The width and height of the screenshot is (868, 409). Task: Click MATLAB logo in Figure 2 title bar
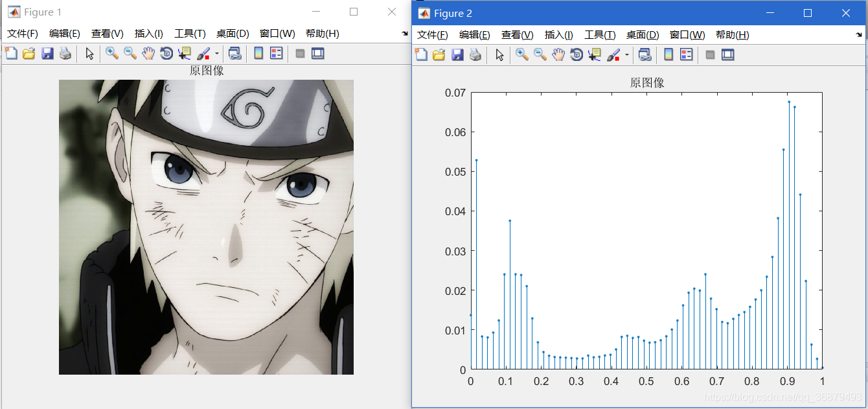(x=424, y=14)
